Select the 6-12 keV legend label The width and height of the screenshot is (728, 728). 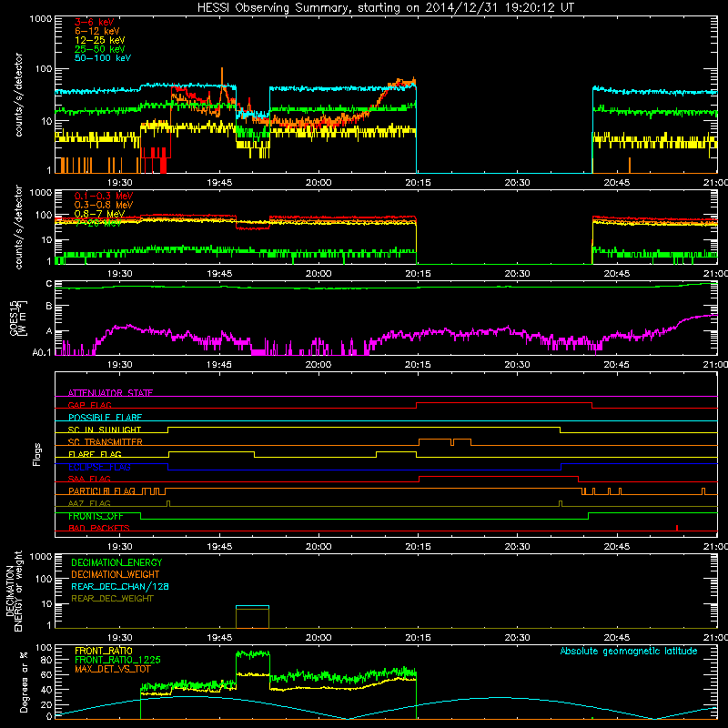(97, 31)
